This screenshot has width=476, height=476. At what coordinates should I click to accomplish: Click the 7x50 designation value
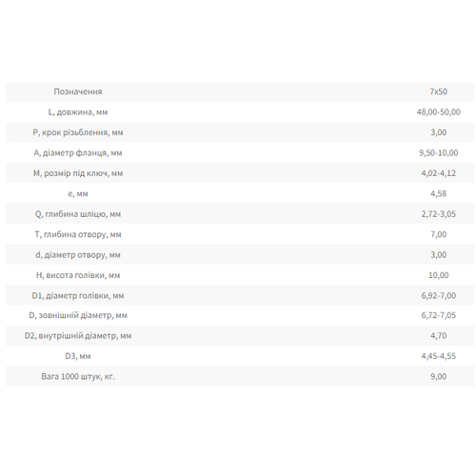click(438, 91)
